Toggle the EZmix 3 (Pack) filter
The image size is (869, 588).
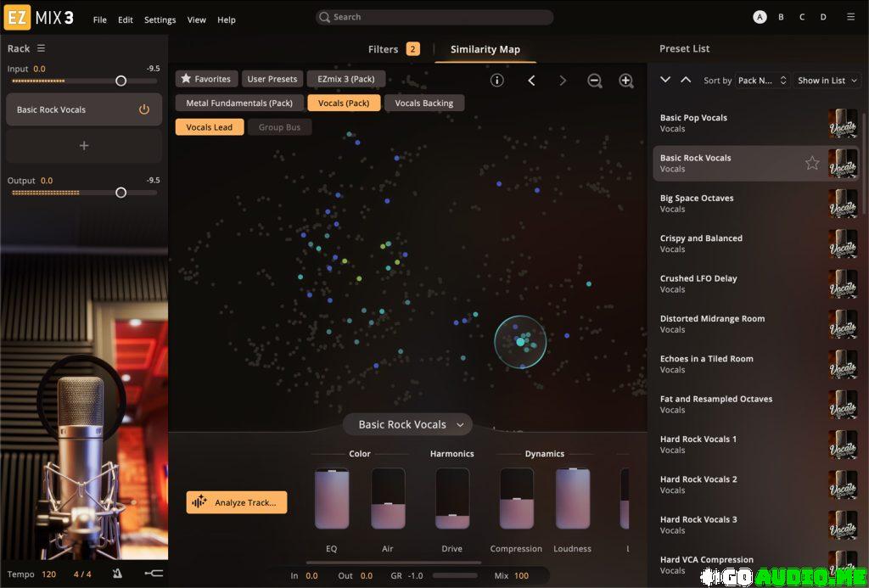tap(346, 79)
